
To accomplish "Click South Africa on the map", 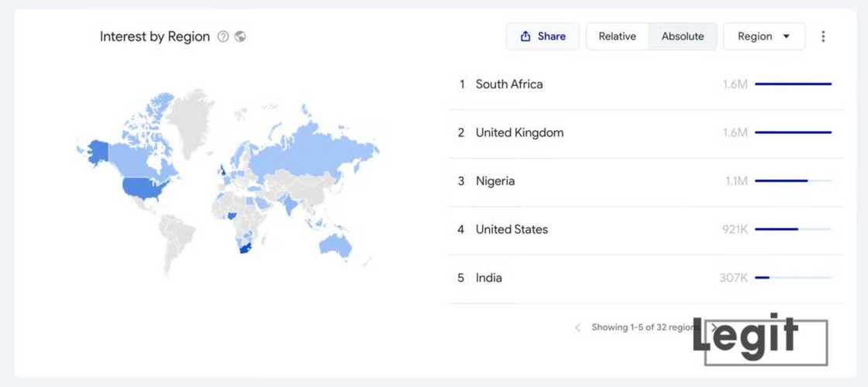I will click(x=244, y=248).
